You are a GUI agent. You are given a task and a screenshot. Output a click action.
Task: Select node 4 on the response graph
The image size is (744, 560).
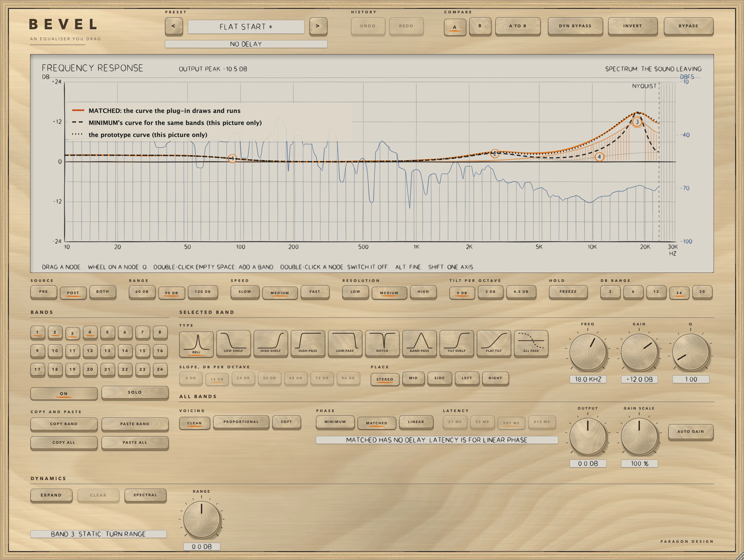tap(599, 157)
